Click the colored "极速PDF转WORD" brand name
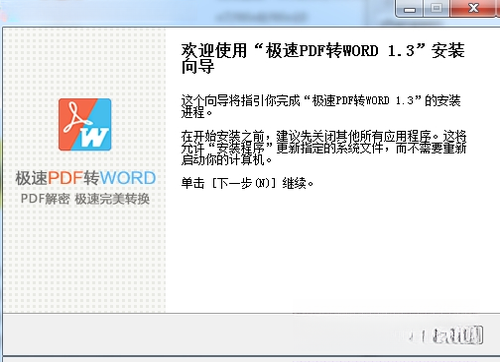Viewport: 500px width, 362px height. click(86, 178)
